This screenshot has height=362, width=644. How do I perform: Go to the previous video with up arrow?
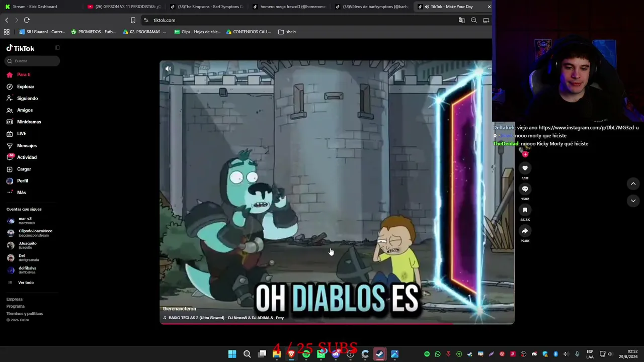click(x=633, y=184)
